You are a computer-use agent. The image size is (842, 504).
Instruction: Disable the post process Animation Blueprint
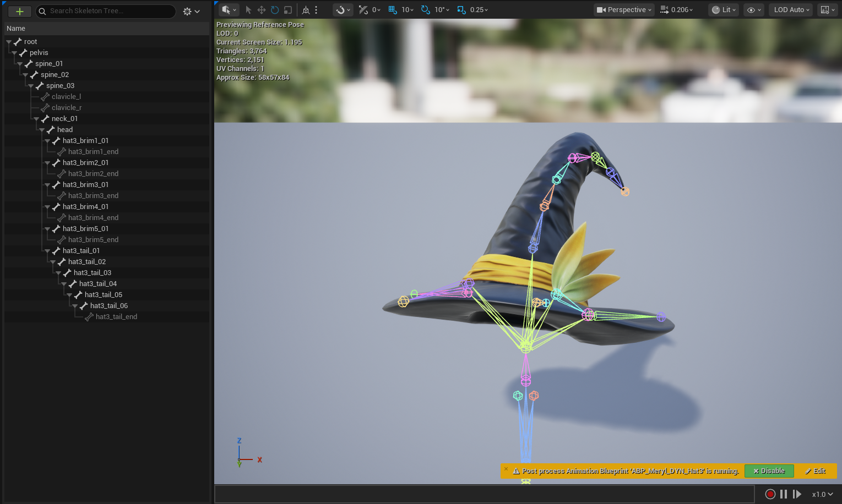[x=769, y=471]
